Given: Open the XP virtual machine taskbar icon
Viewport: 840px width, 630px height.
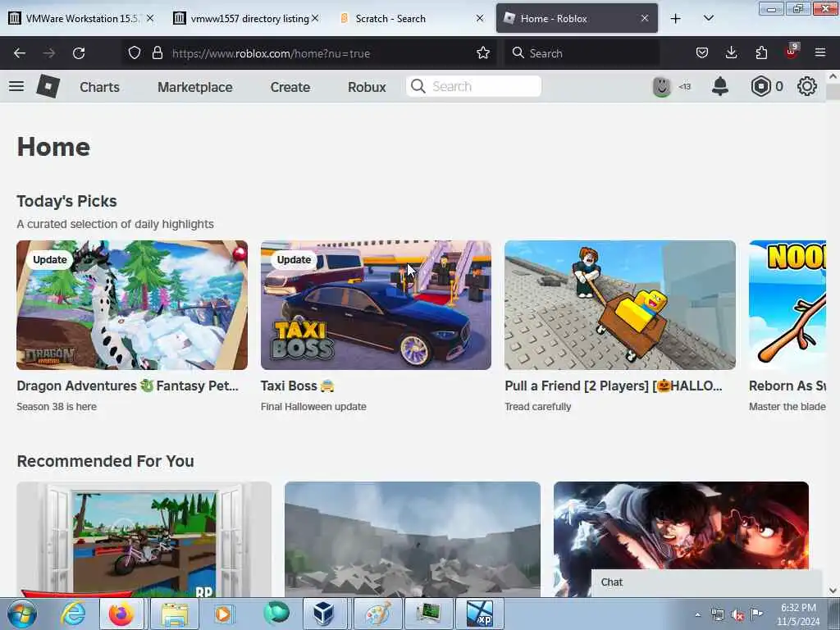Looking at the screenshot, I should [479, 614].
